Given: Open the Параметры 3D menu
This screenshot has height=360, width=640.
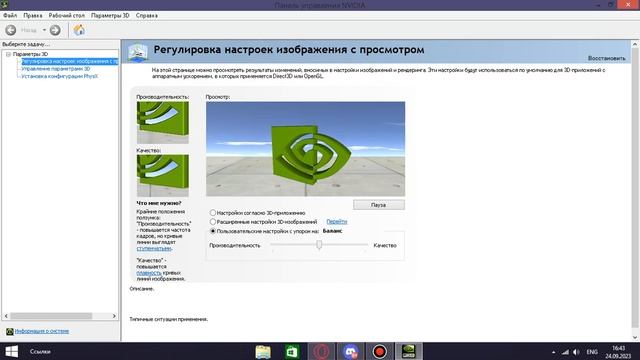Looking at the screenshot, I should [110, 15].
